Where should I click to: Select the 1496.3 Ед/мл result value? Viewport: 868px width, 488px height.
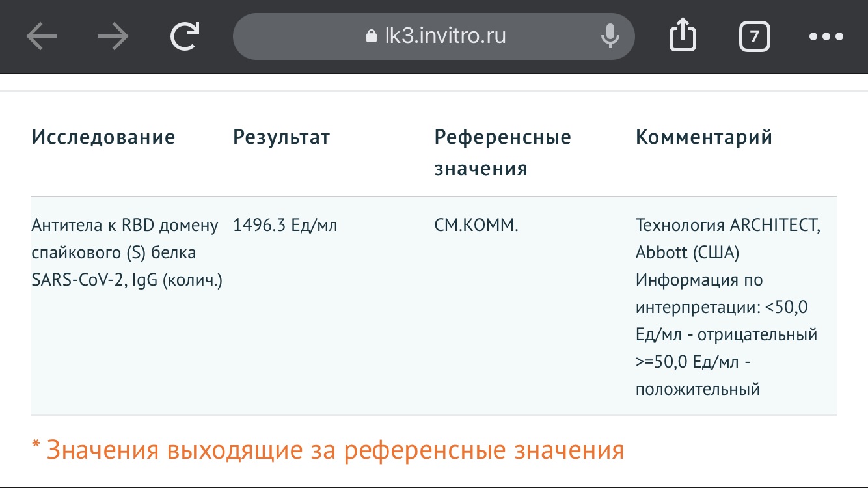pyautogui.click(x=285, y=226)
